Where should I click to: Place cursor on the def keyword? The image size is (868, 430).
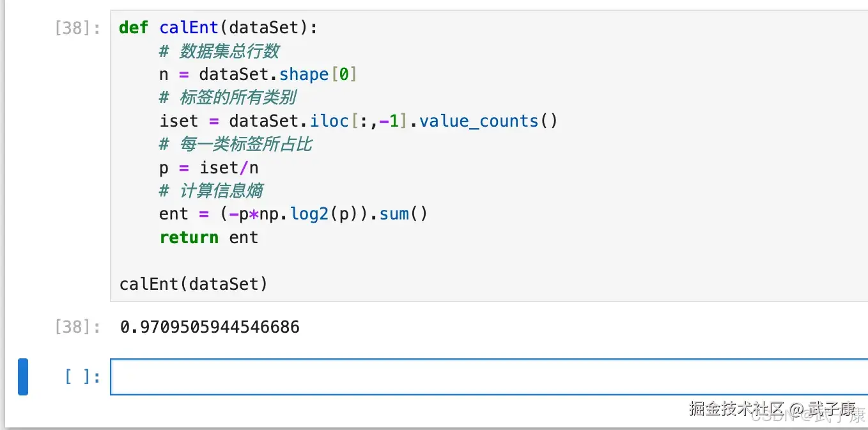[x=134, y=28]
